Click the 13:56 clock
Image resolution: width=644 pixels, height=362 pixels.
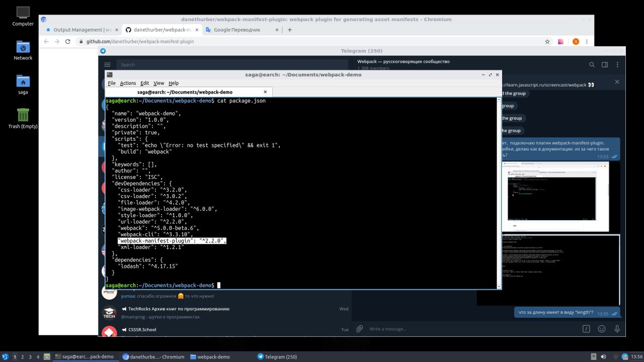[636, 356]
